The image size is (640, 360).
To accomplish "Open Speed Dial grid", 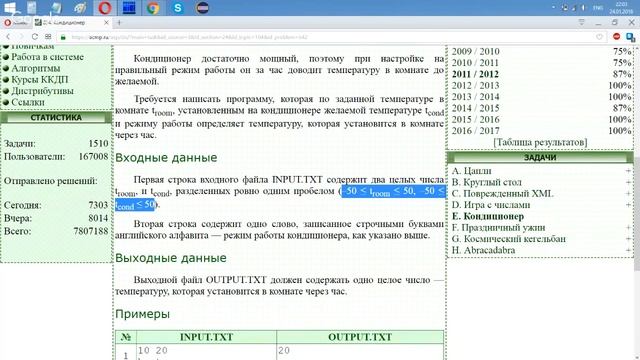I will (48, 37).
